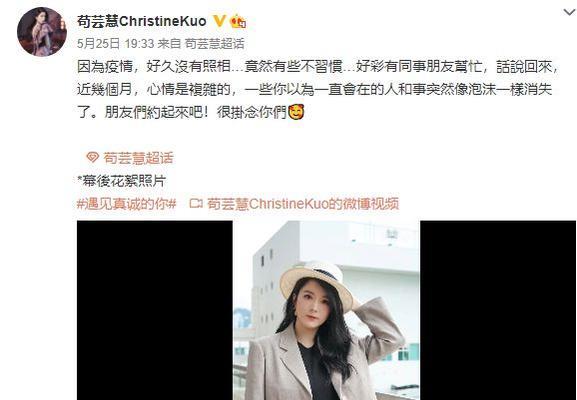Click the super topic diamond icon
The height and width of the screenshot is (400, 577).
tap(92, 158)
